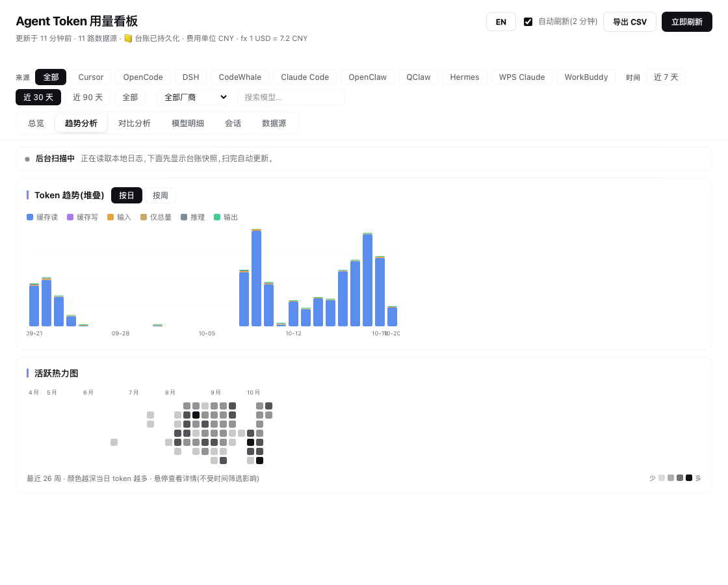Toggle the 缓存读 legend swatch
Screen dimensions: 728x585
pos(30,217)
